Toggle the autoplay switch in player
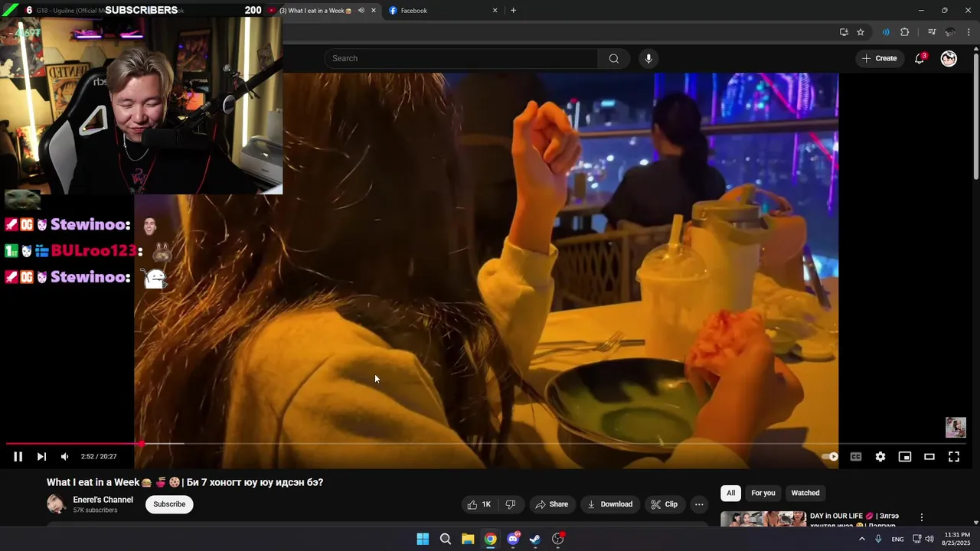 [830, 457]
